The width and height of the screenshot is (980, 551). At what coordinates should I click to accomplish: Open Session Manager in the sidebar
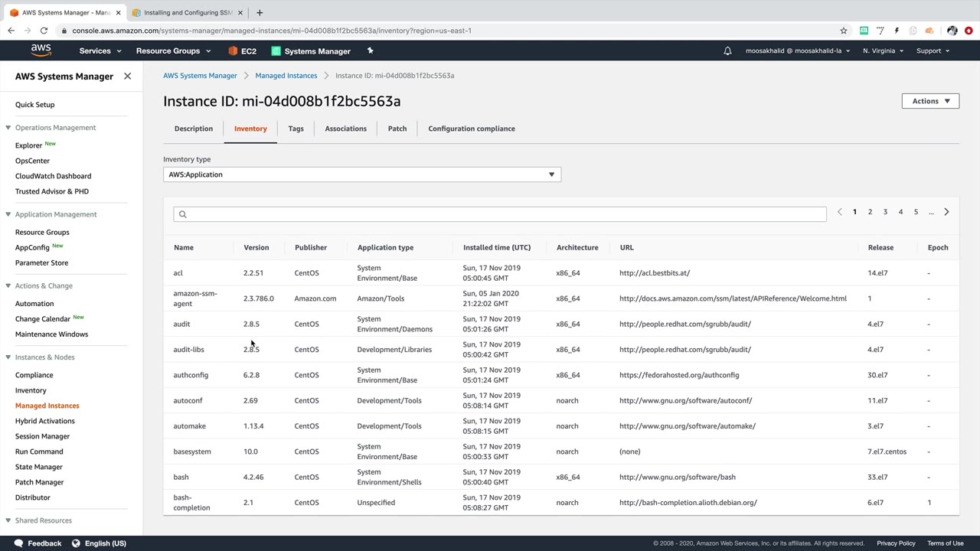(x=42, y=436)
